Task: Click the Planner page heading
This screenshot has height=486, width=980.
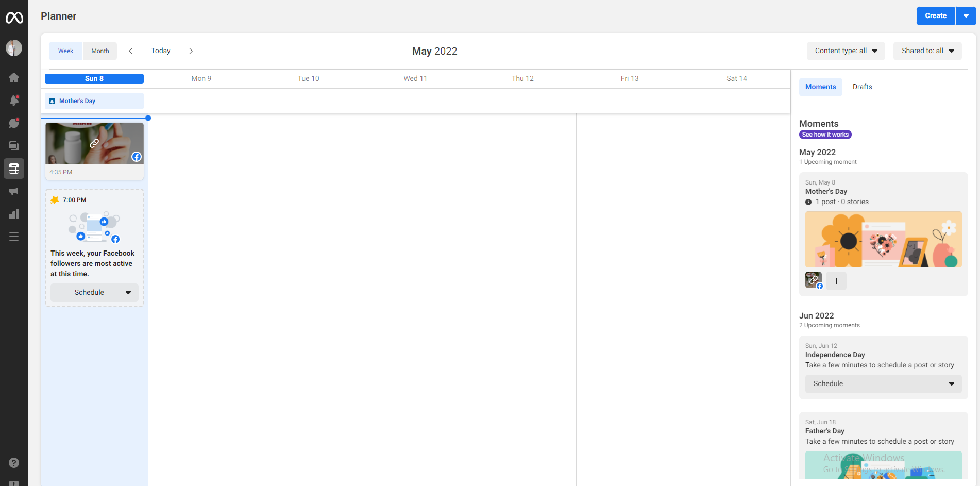Action: 59,16
